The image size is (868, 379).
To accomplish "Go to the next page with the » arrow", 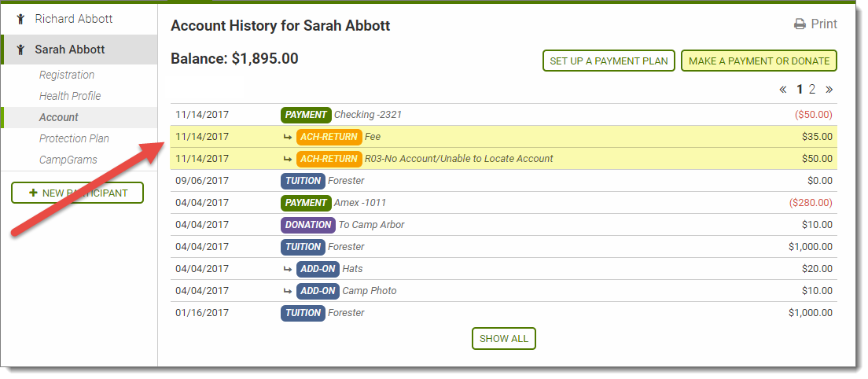I will (829, 89).
